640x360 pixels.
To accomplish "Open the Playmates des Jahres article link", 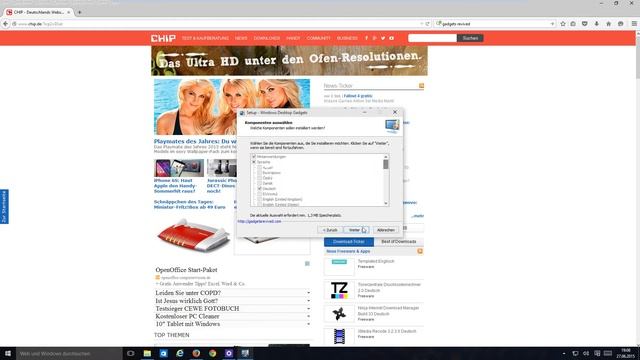I will click(x=195, y=141).
